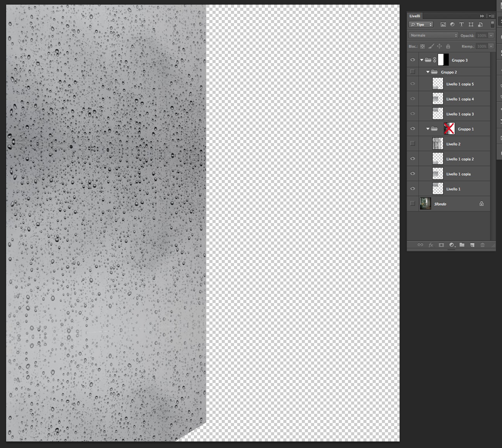Open new adjustment layer menu icon
Viewport: 502px width, 448px height.
click(452, 245)
